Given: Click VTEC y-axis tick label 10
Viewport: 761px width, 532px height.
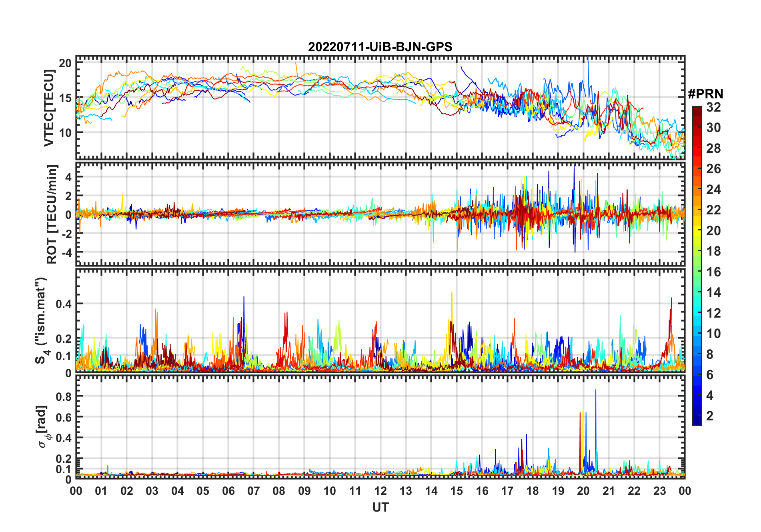Looking at the screenshot, I should point(65,132).
